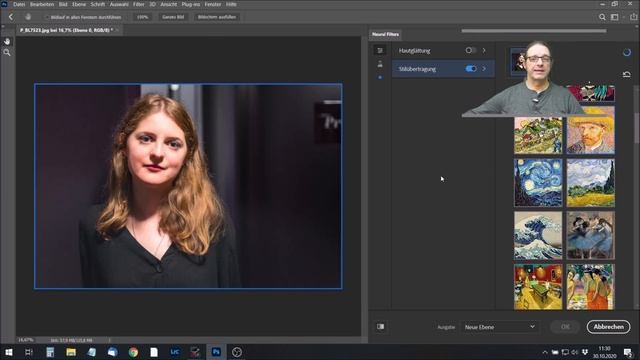Viewport: 640px width, 360px height.
Task: Click the Abbrechen button
Action: [608, 327]
